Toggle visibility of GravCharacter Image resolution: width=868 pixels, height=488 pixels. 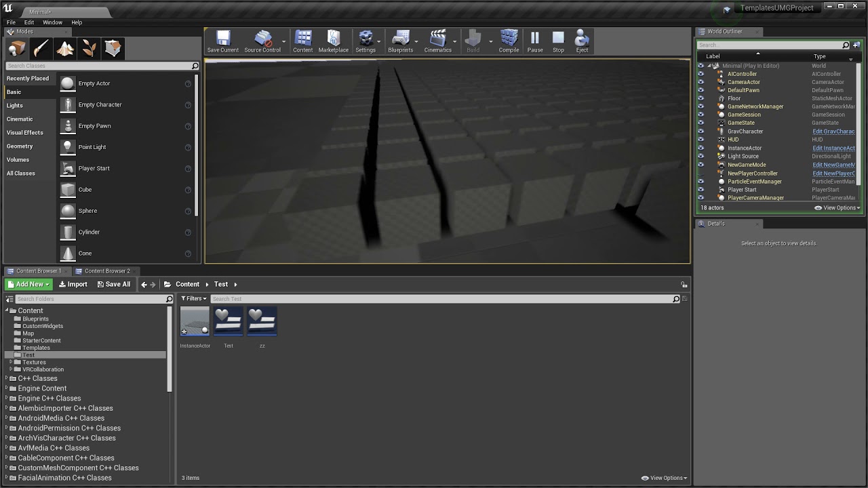tap(701, 131)
